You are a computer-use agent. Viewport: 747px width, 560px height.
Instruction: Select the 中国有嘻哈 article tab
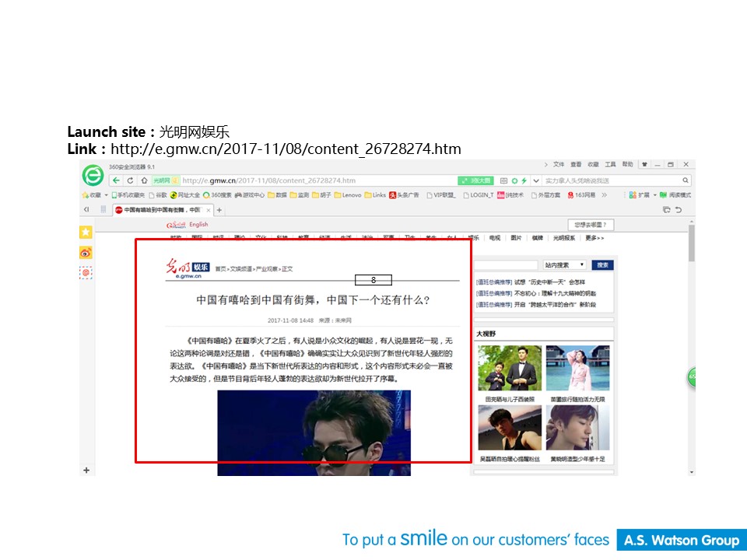point(161,210)
